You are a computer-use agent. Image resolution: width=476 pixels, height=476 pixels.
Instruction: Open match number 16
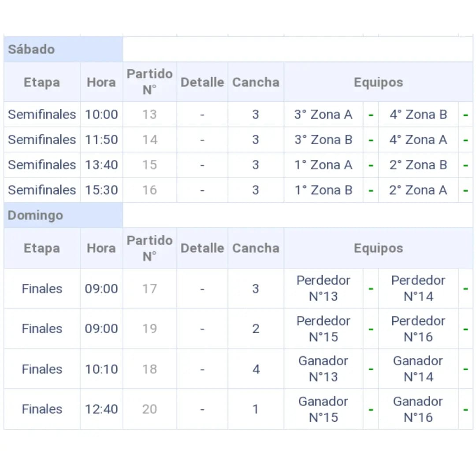pos(149,190)
